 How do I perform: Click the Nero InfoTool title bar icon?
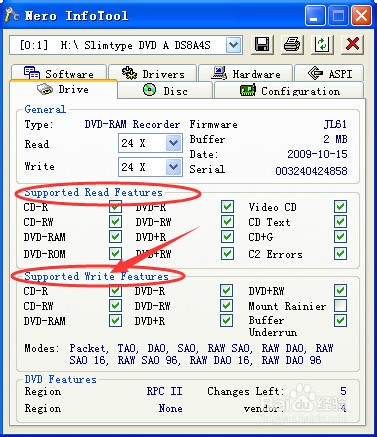[12, 15]
